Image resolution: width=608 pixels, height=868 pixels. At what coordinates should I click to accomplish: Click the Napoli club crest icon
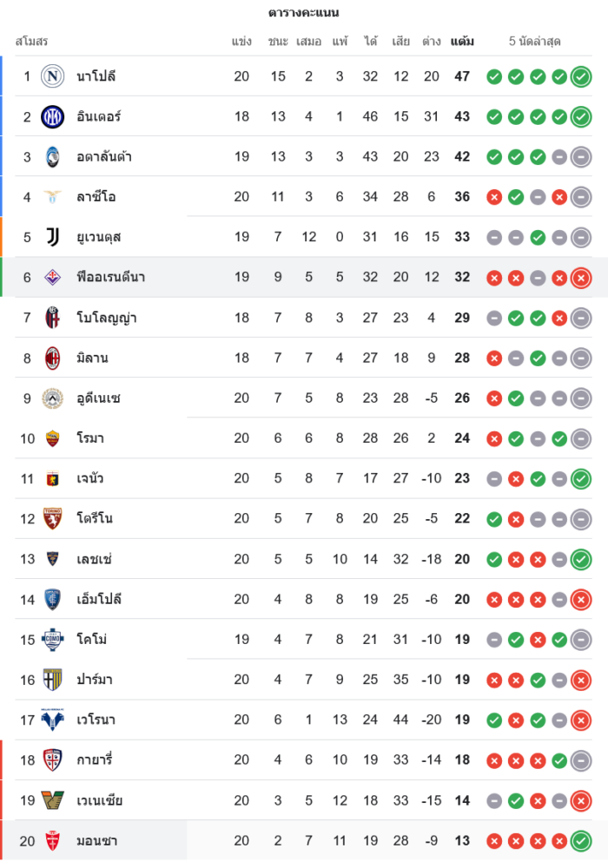(53, 76)
